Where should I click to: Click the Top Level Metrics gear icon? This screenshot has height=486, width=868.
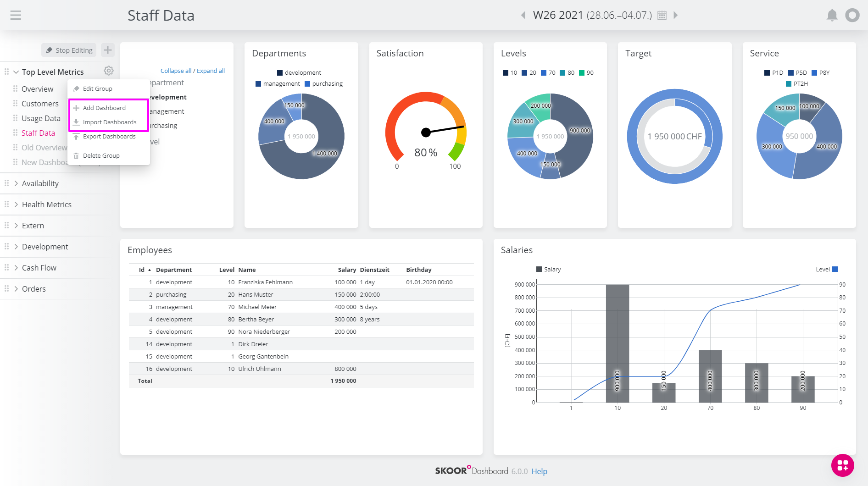(x=108, y=71)
